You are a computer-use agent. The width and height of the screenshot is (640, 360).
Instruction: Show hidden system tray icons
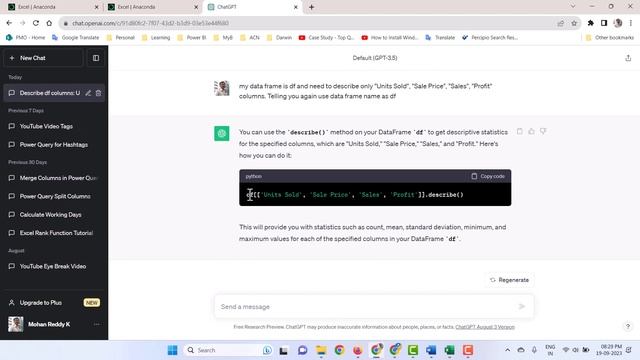(507, 350)
